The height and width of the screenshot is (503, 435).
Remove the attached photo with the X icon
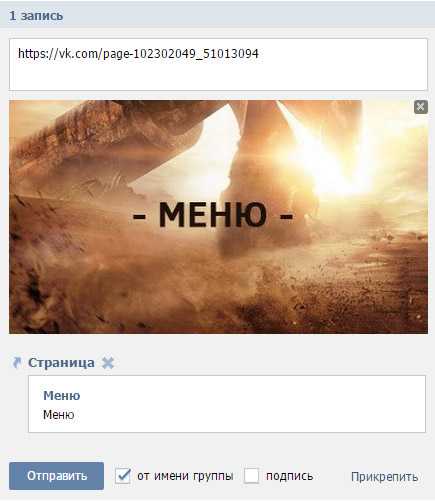421,107
